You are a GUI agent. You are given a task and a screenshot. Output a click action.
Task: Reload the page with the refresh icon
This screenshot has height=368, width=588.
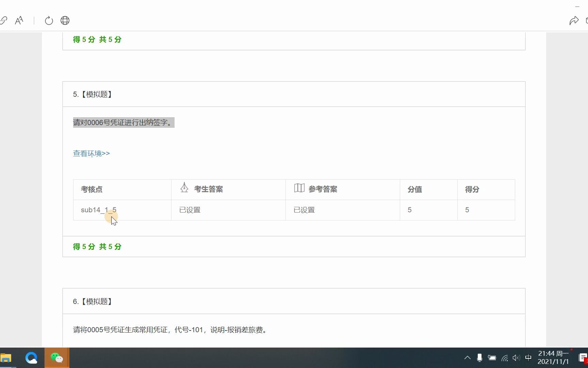(49, 20)
